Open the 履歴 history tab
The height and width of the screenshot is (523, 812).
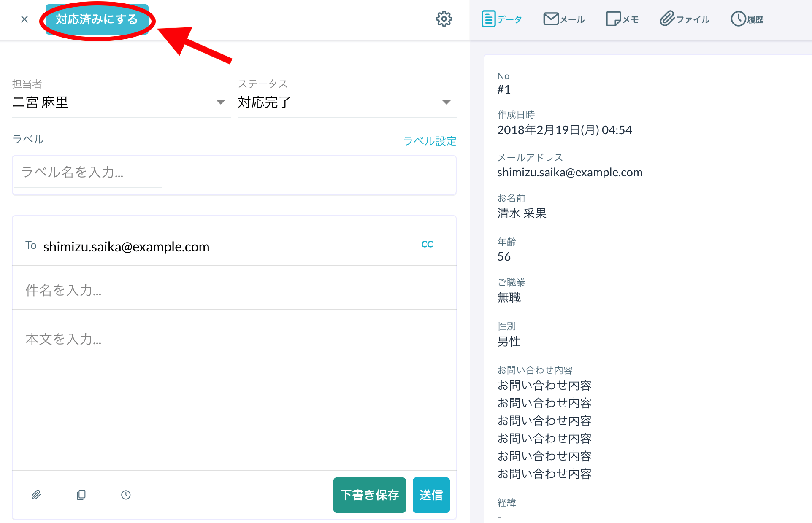pos(747,19)
